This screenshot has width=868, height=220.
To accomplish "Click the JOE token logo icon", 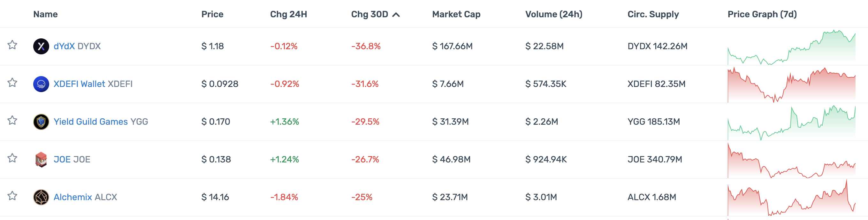I will point(41,160).
